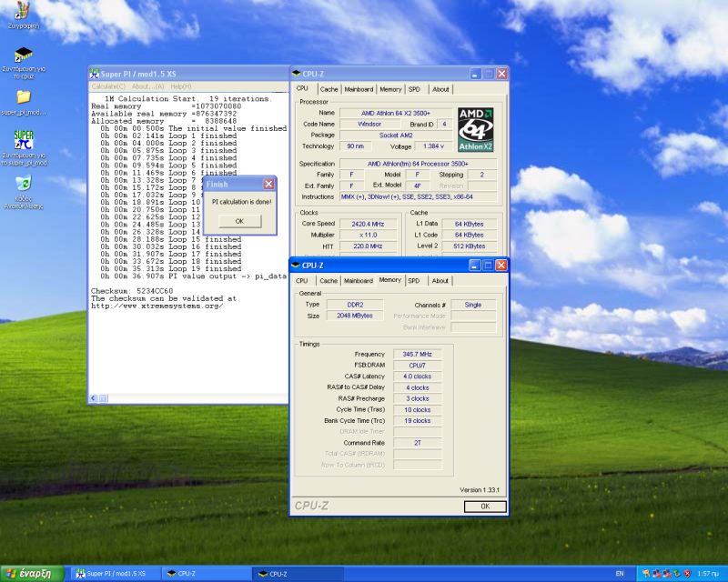Viewport: 728px width, 582px height.
Task: Click '1M Calculation Start. 19 iterations.' line
Action: (187, 98)
